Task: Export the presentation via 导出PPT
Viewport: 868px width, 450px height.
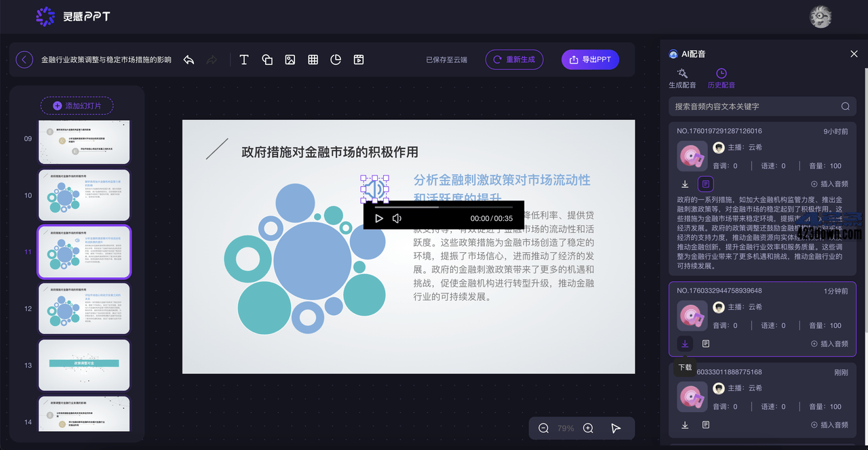Action: pos(590,59)
